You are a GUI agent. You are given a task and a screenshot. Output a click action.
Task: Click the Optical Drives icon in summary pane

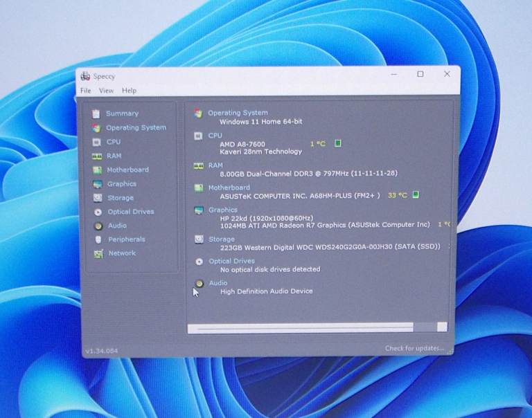(199, 262)
